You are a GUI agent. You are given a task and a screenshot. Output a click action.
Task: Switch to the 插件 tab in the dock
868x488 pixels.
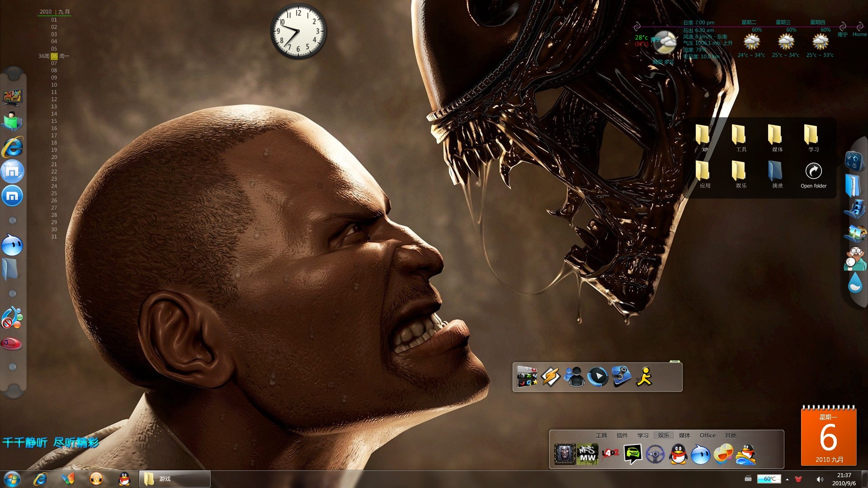(x=622, y=436)
